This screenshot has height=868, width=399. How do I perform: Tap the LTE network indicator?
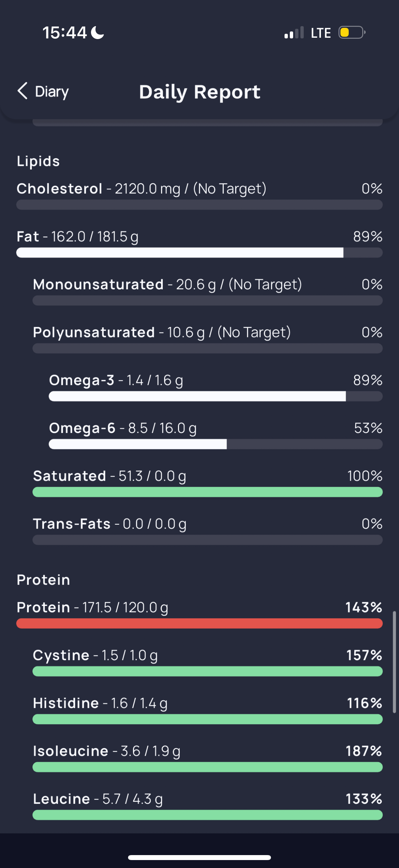pos(321,33)
